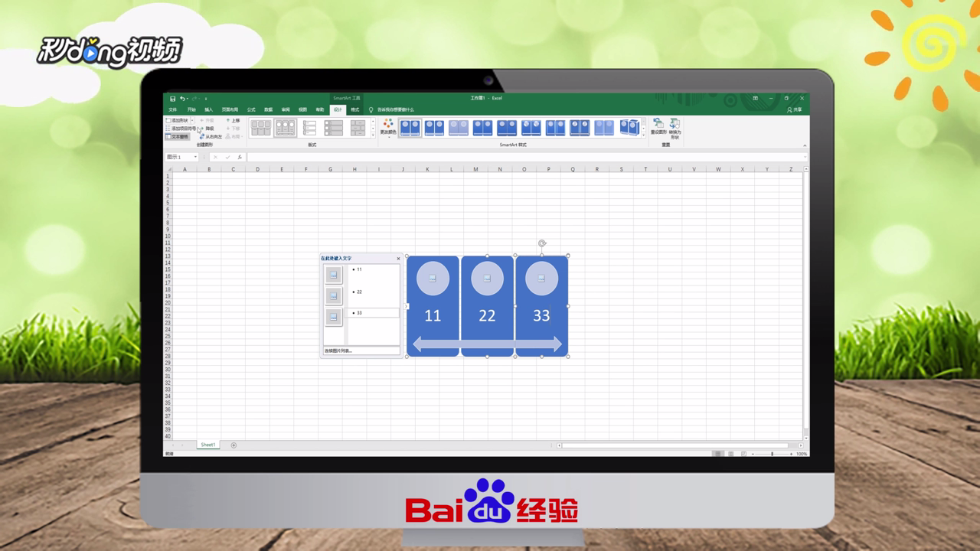This screenshot has height=551, width=980.
Task: Click the picture placeholder circle above 33
Action: click(x=542, y=279)
